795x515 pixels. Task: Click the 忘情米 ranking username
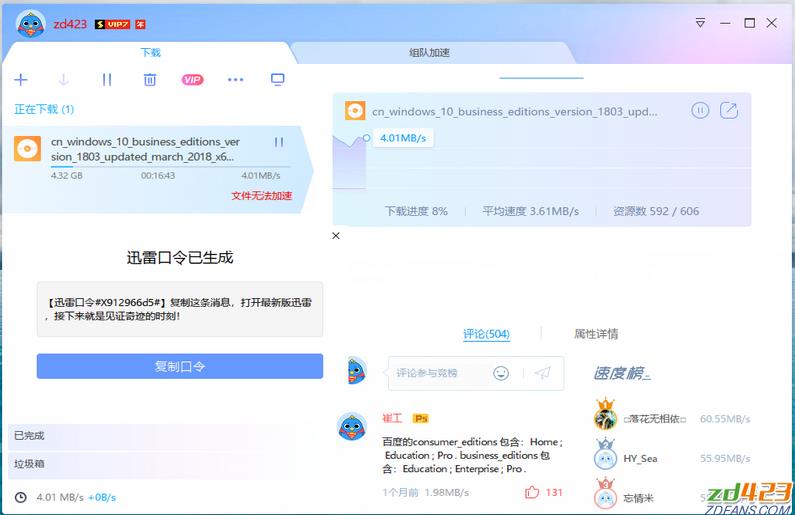click(638, 498)
